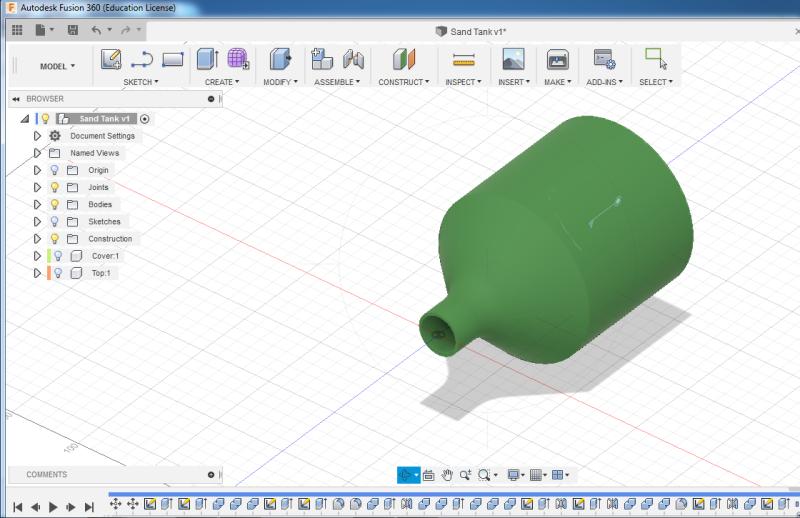The width and height of the screenshot is (800, 518).
Task: Collapse the BROWSER panel arrows
Action: coord(16,99)
